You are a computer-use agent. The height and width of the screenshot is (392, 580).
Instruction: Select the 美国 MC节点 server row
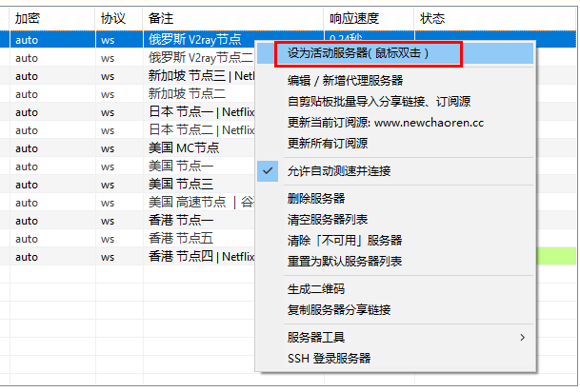coord(183,148)
